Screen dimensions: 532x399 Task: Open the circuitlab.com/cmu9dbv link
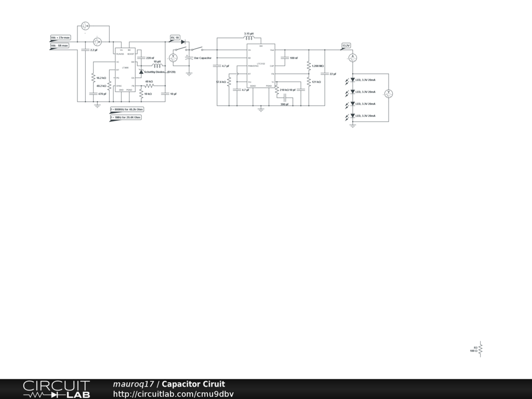tap(173, 394)
